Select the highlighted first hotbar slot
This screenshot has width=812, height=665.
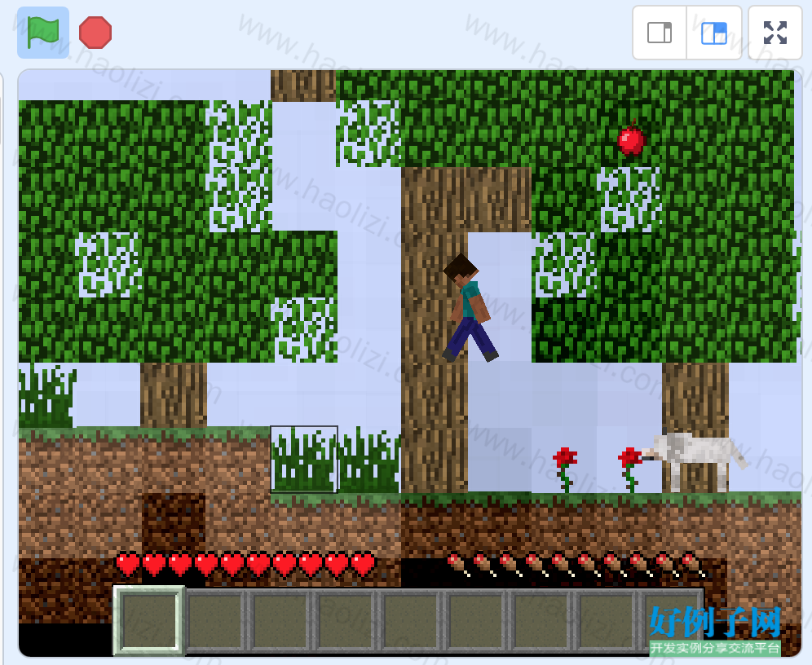pyautogui.click(x=149, y=620)
